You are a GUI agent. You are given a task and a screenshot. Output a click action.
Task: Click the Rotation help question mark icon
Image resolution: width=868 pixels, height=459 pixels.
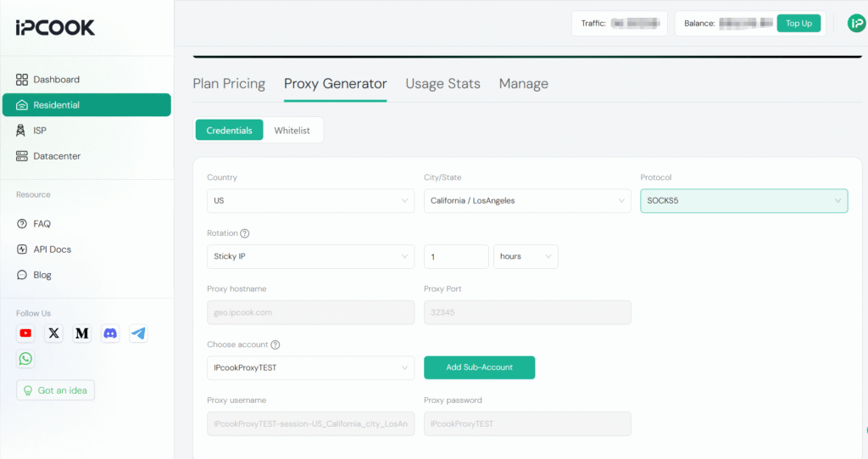tap(245, 233)
